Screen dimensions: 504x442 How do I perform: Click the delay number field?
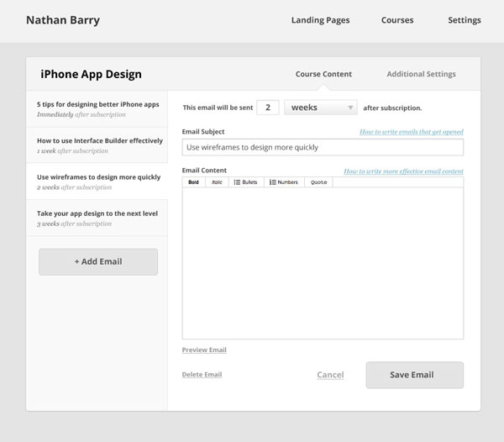(267, 108)
